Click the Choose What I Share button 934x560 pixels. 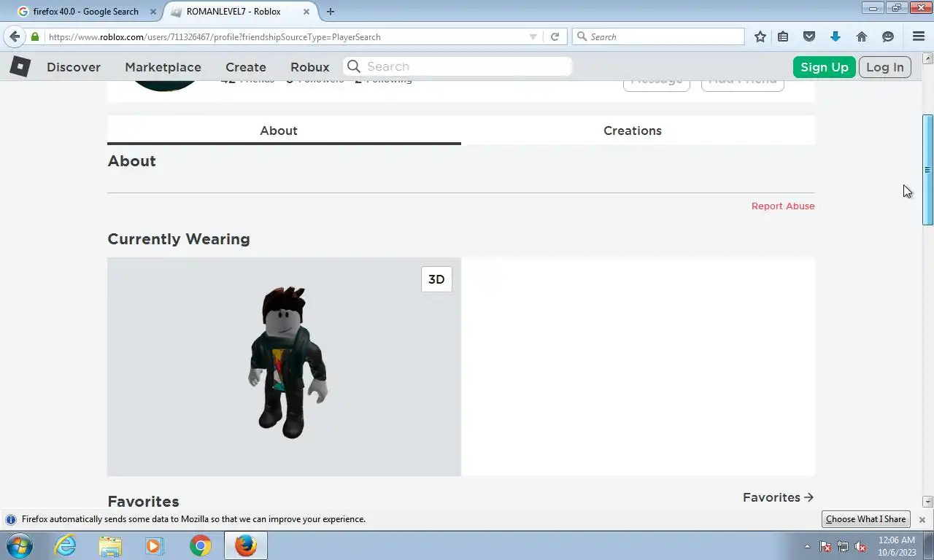(x=866, y=519)
